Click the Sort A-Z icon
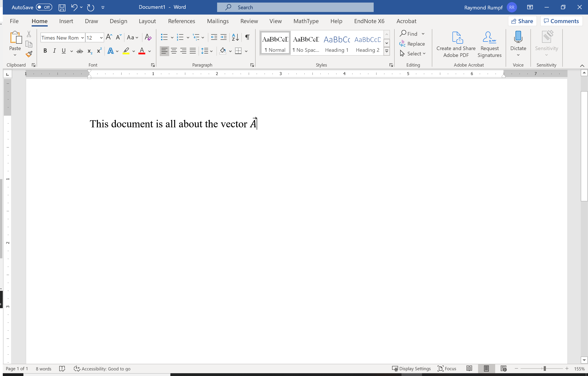588x376 pixels. point(235,37)
